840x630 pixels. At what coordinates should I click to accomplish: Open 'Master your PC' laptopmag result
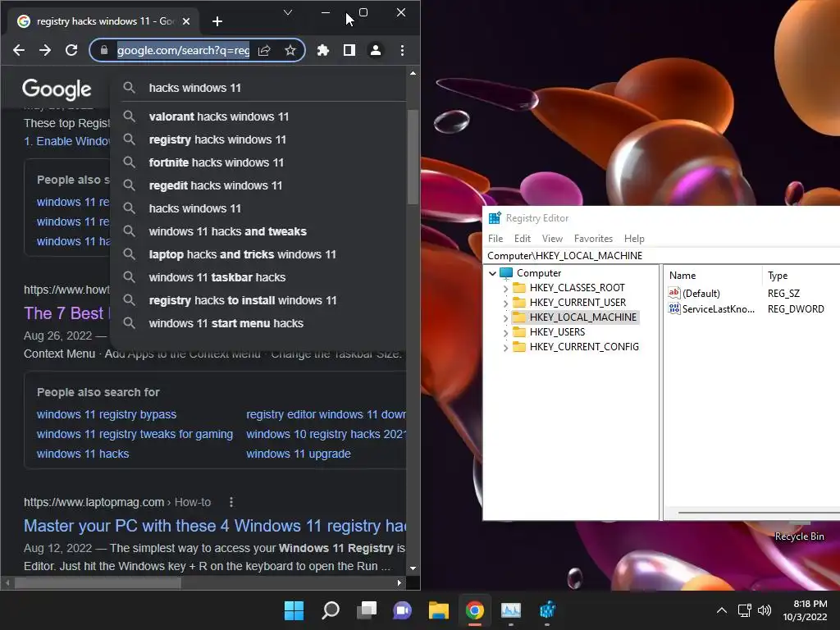click(x=215, y=526)
